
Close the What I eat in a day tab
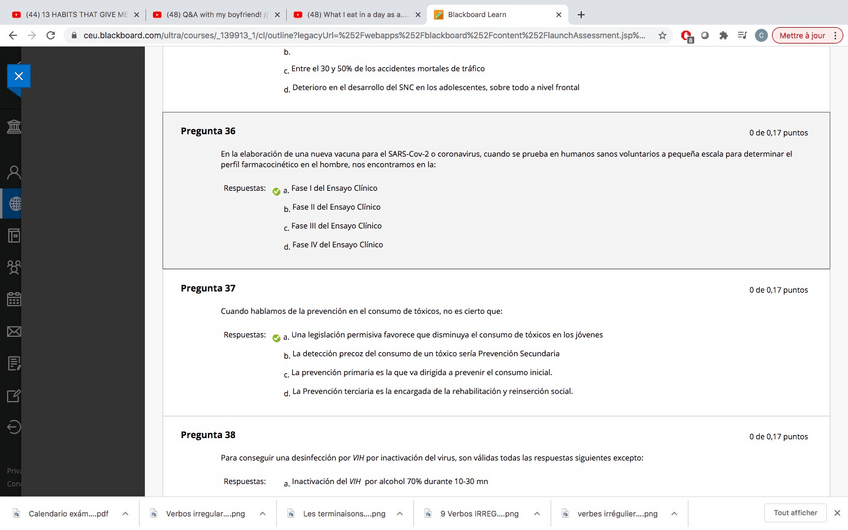[418, 15]
